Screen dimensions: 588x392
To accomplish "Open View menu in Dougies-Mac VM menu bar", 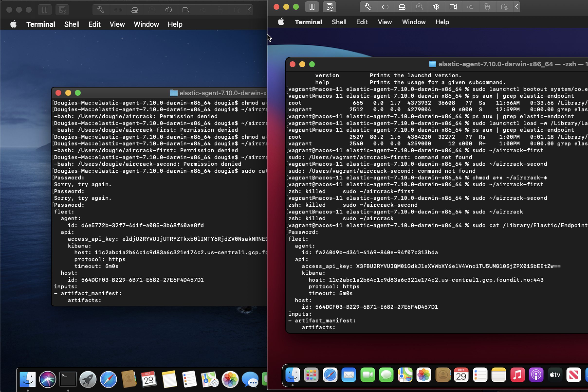I will tap(117, 24).
